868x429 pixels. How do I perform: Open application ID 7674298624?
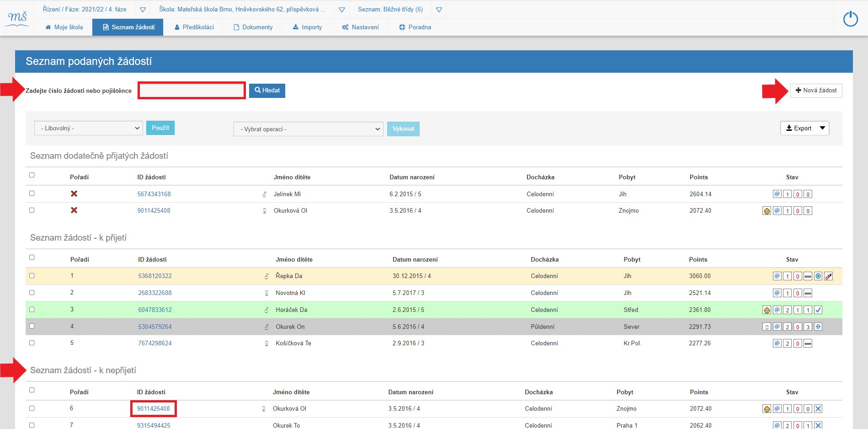click(x=155, y=343)
